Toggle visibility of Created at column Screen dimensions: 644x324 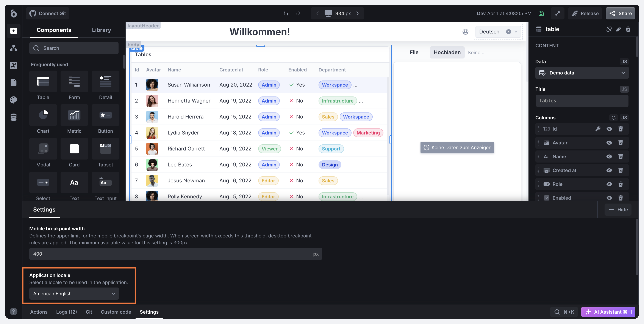point(609,170)
